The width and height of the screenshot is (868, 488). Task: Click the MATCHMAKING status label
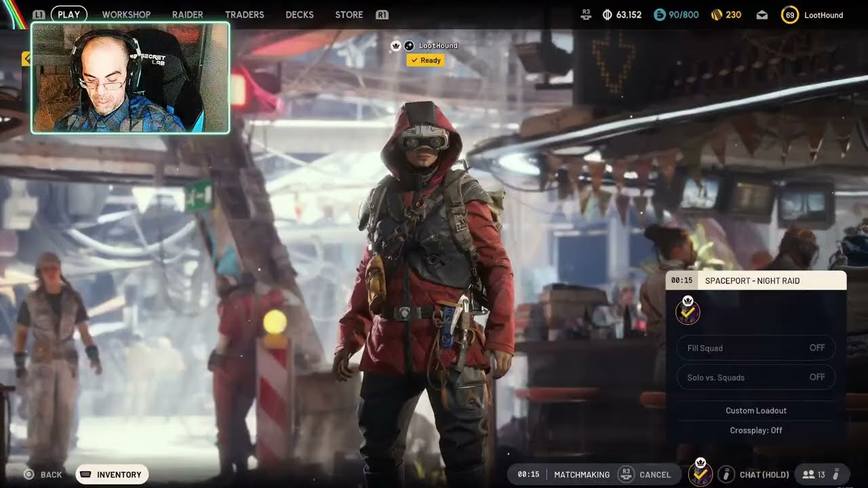point(582,474)
